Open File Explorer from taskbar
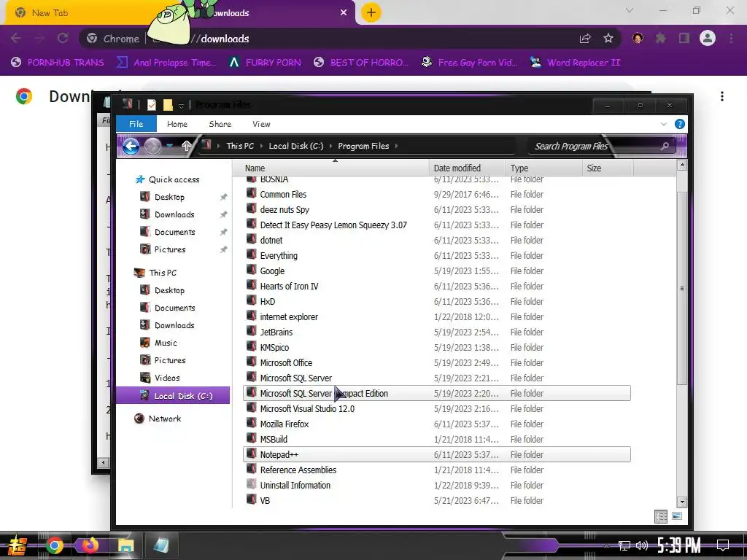The height and width of the screenshot is (560, 747). (125, 545)
